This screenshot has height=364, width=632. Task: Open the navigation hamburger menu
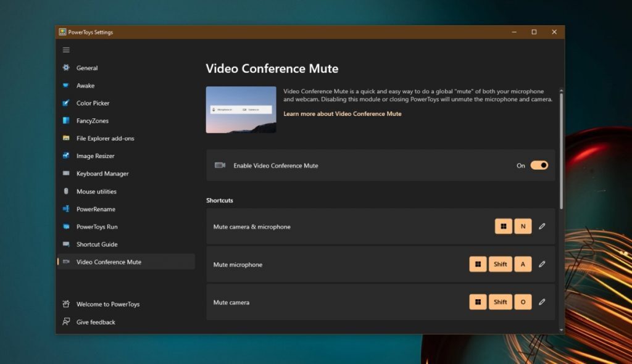[66, 49]
